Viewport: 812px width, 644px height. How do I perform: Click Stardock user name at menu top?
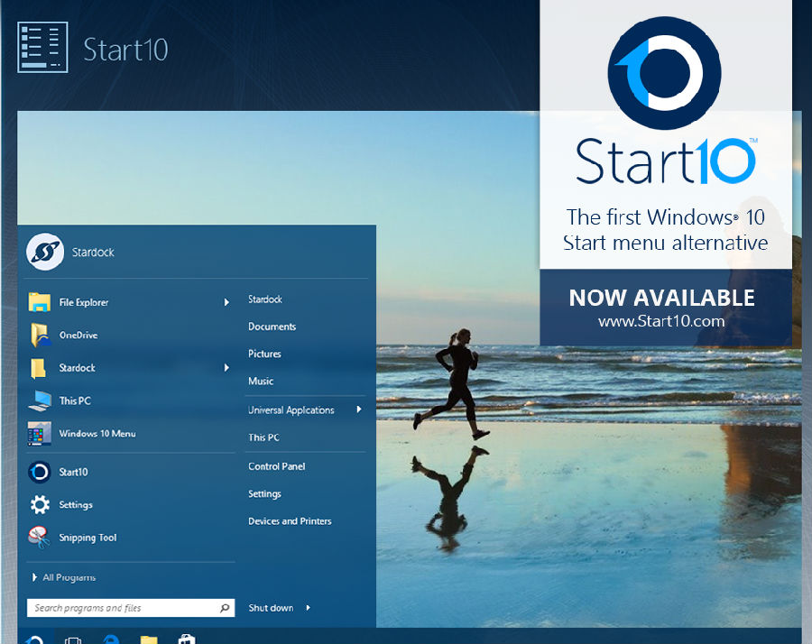pos(93,253)
